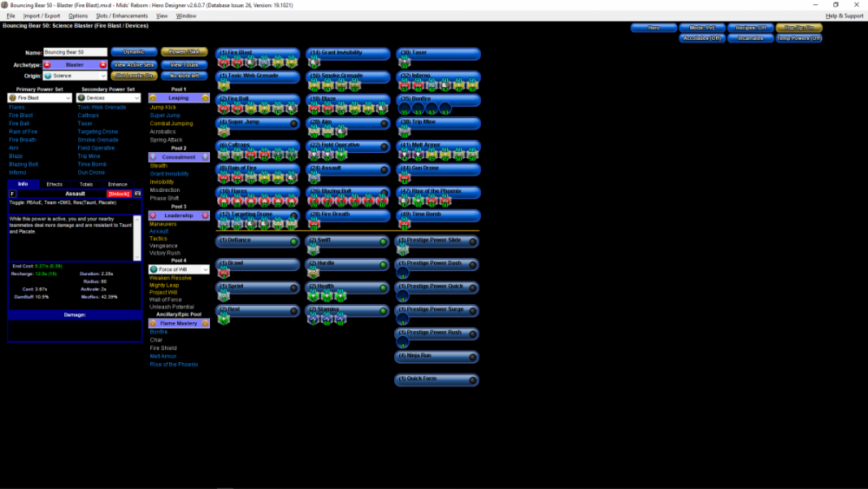Click the Unlock icon in Assault info panel
The height and width of the screenshot is (489, 868).
119,193
